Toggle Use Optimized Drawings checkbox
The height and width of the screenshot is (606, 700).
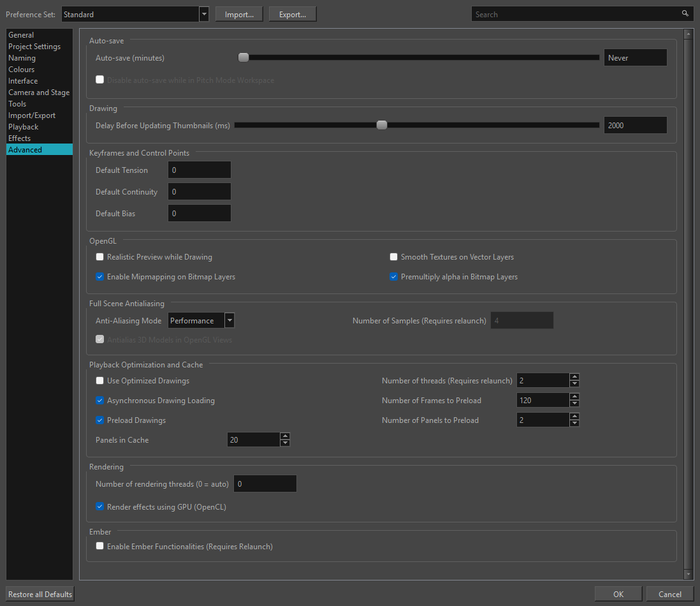pos(99,381)
